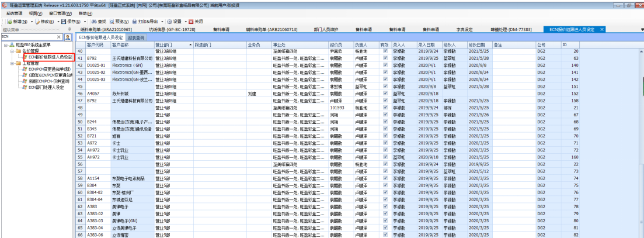Click the 保存(S) toolbar button
The image size is (644, 238).
click(71, 22)
